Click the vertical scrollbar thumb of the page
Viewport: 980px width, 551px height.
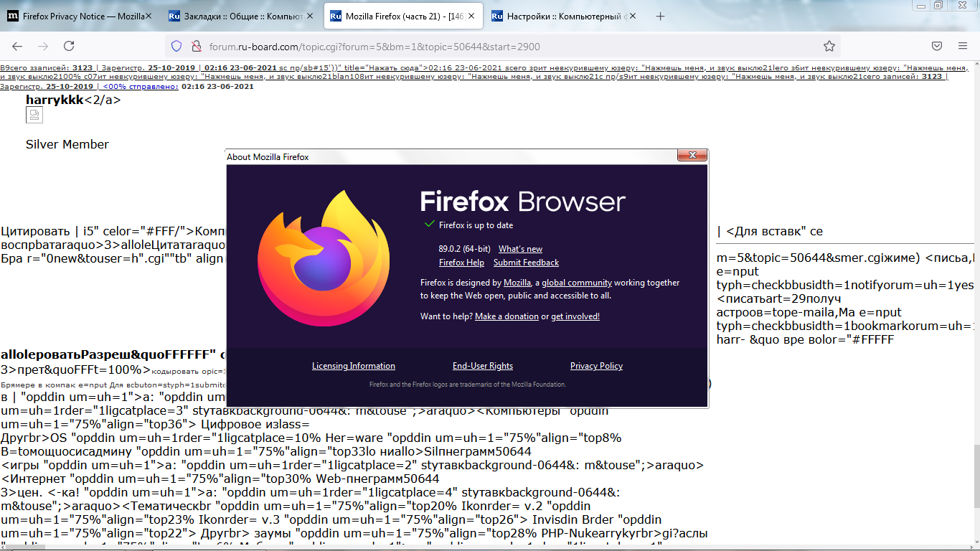coord(976,476)
